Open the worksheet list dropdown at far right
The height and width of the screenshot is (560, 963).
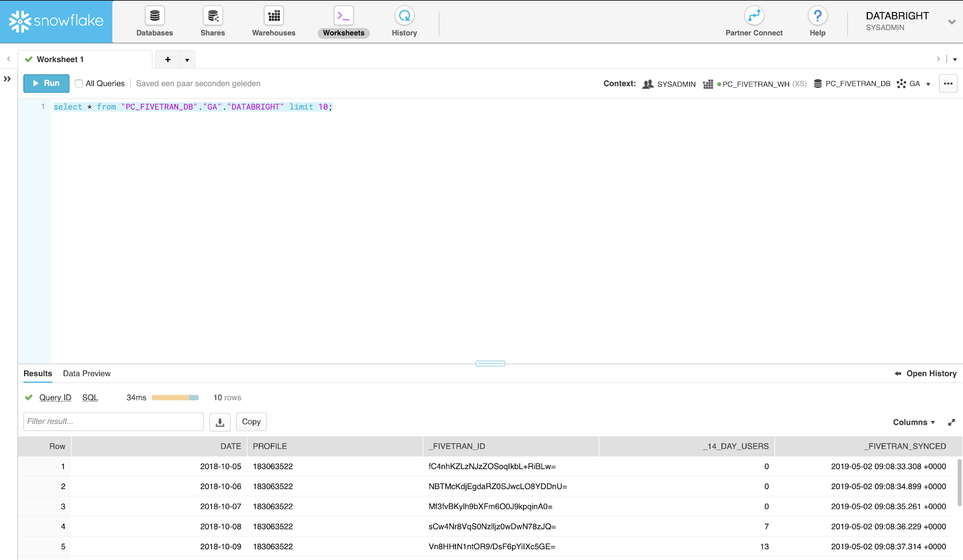click(955, 60)
